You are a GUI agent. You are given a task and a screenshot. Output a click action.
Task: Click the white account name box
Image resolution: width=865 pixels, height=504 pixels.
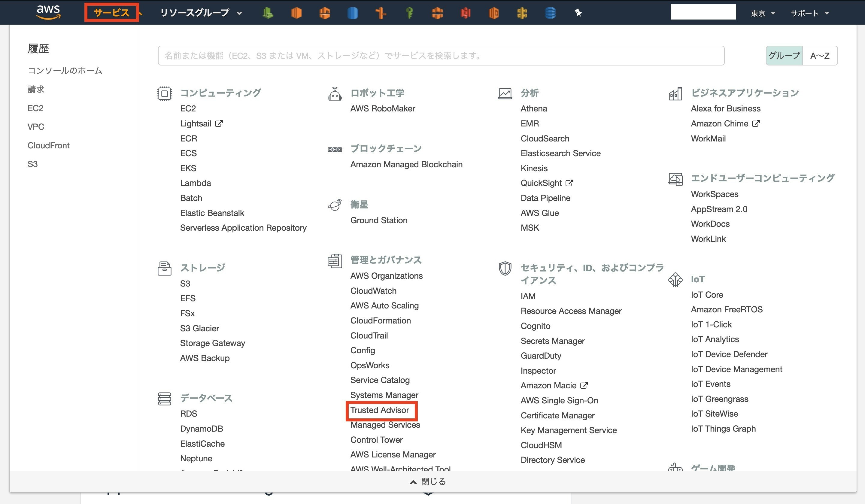click(x=703, y=12)
